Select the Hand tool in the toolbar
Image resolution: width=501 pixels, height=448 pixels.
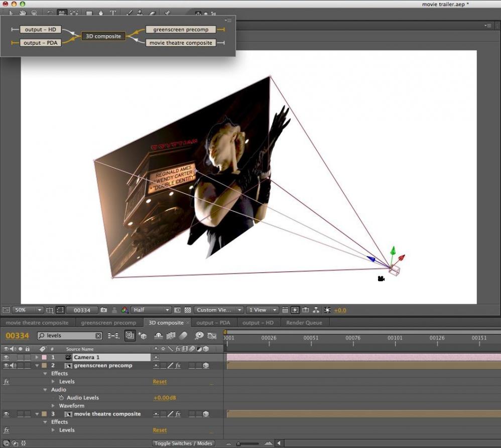[x=23, y=13]
